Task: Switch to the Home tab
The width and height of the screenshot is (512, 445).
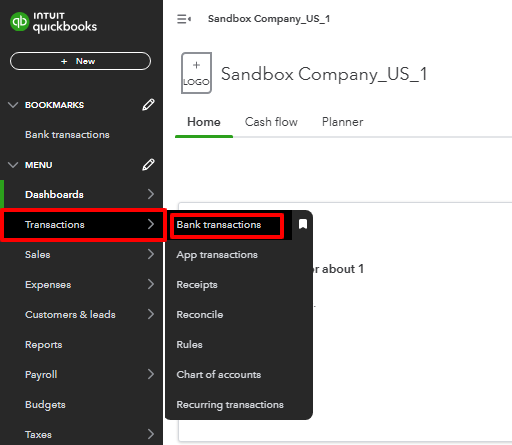Action: click(x=204, y=122)
